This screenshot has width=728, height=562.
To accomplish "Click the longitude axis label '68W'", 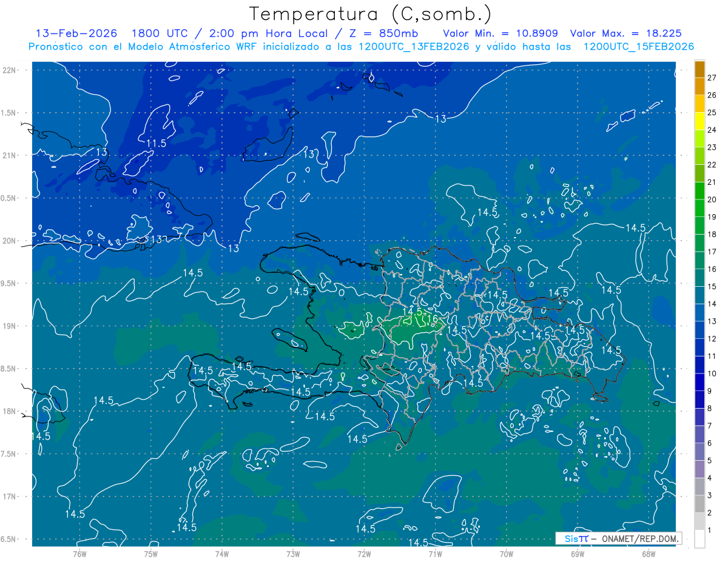I will click(649, 554).
